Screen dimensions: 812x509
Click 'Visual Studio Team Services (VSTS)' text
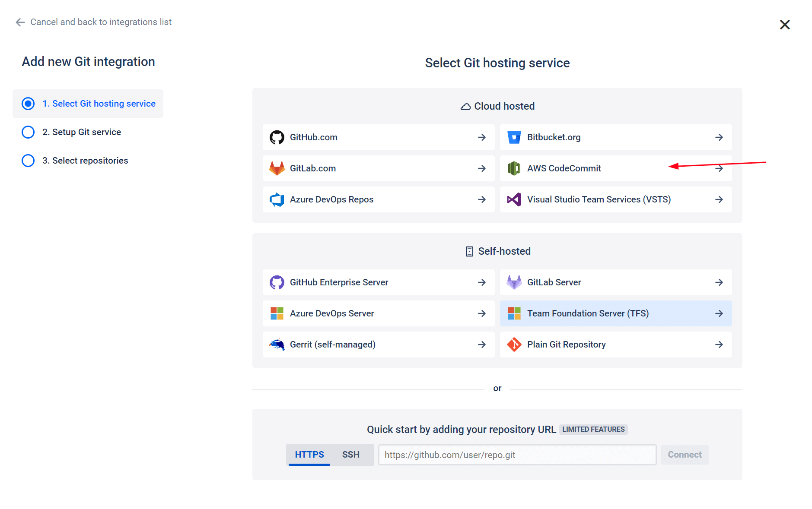pyautogui.click(x=599, y=199)
